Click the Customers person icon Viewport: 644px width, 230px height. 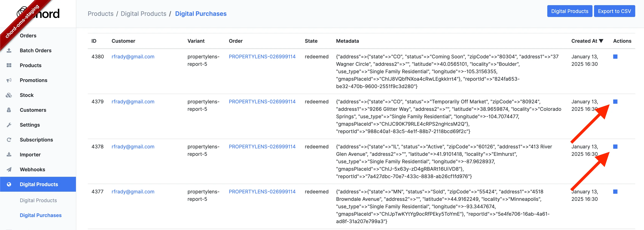point(9,110)
